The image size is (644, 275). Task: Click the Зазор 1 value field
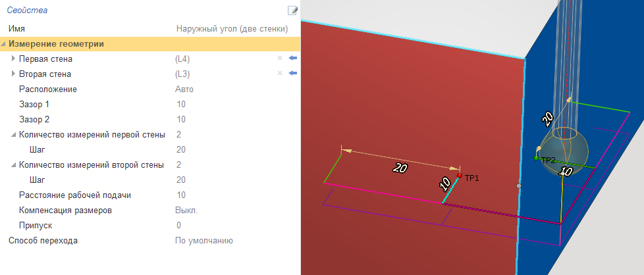[181, 105]
